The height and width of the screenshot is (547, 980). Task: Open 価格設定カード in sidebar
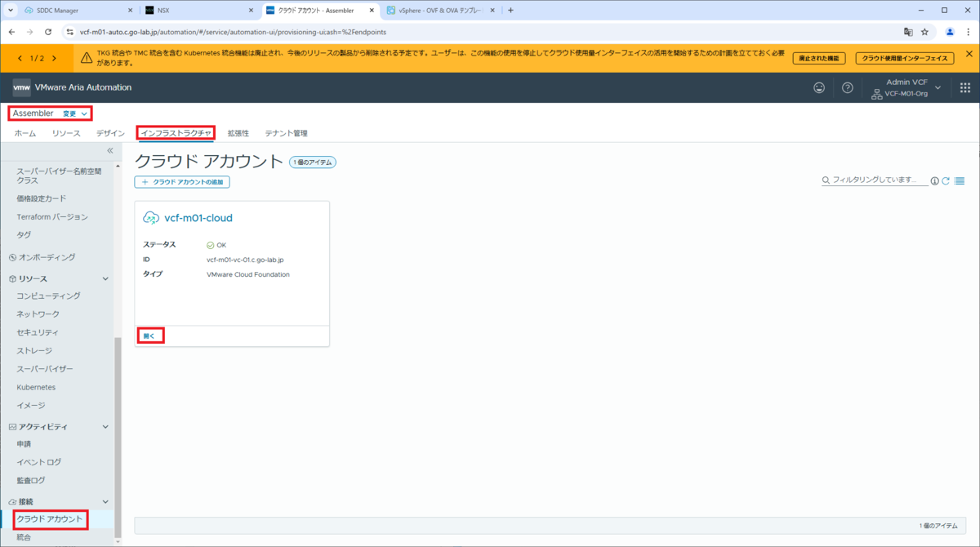(x=42, y=198)
